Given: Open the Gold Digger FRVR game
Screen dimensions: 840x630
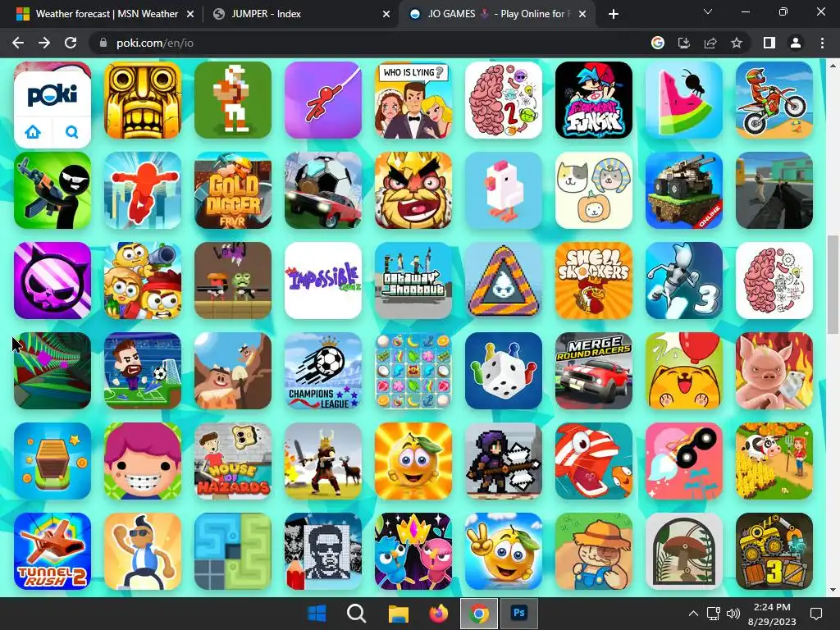Looking at the screenshot, I should (x=232, y=190).
